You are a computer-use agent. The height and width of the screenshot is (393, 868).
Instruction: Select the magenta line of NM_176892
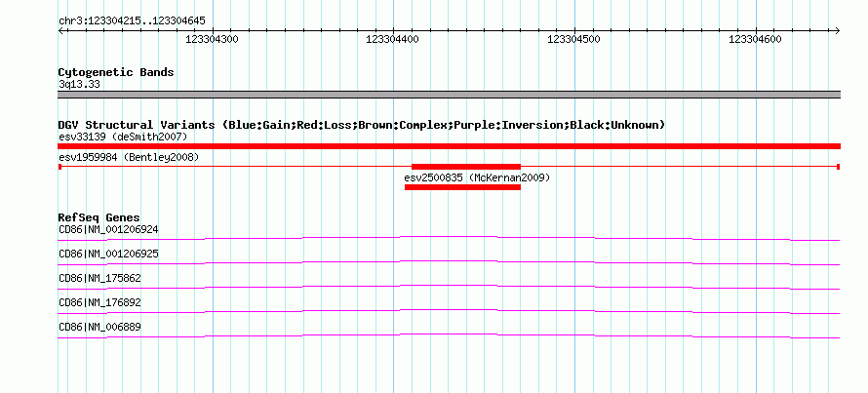pyautogui.click(x=449, y=312)
